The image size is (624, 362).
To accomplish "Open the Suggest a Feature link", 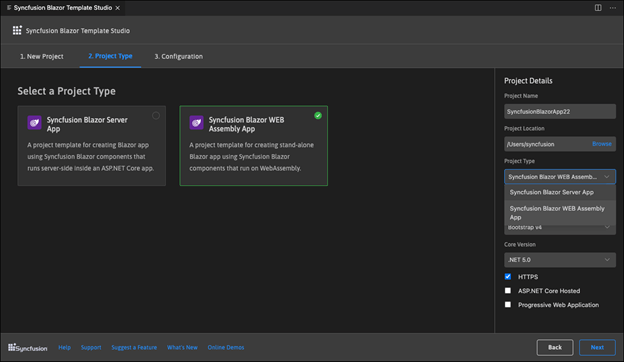I will tap(134, 347).
